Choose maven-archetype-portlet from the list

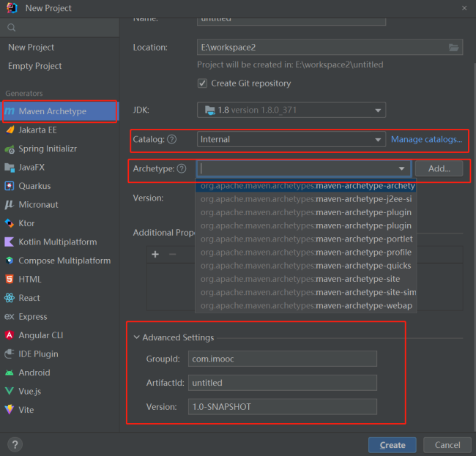tap(305, 239)
